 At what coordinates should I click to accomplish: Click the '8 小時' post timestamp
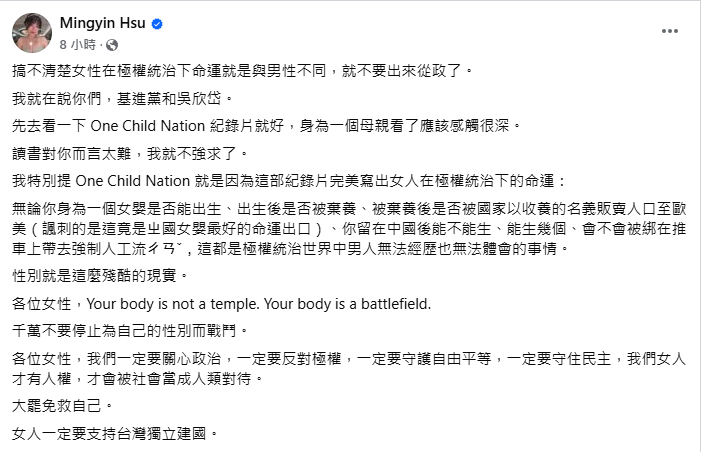point(78,45)
